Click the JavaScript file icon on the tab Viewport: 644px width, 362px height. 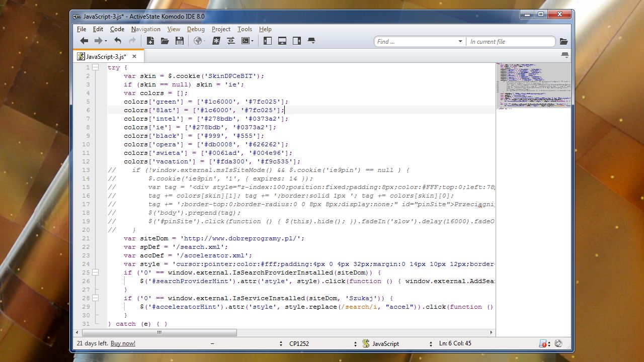[x=80, y=57]
